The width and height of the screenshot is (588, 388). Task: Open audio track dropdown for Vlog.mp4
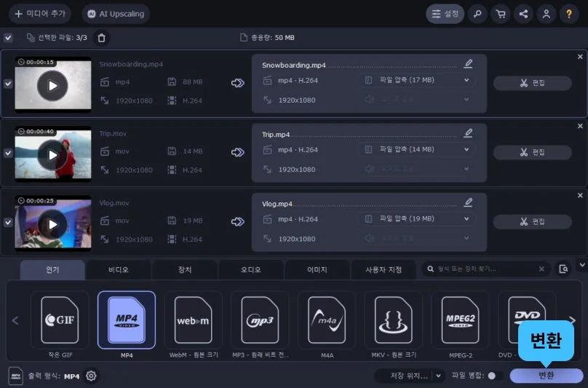click(417, 238)
